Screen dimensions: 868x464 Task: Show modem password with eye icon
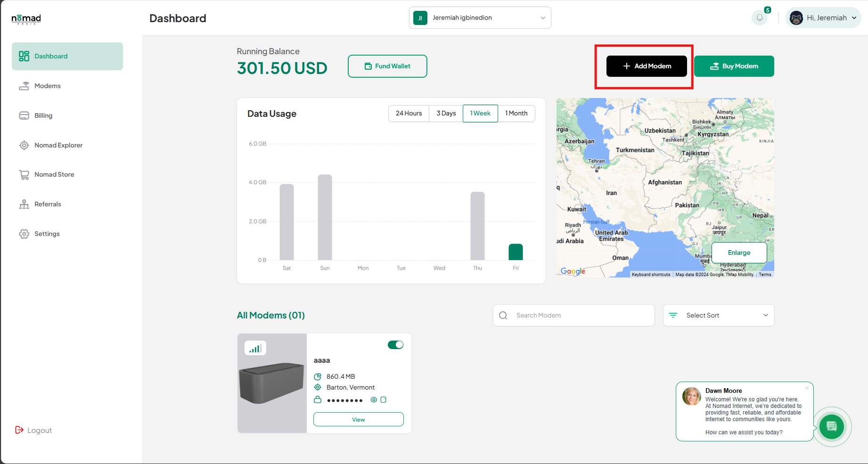click(374, 400)
